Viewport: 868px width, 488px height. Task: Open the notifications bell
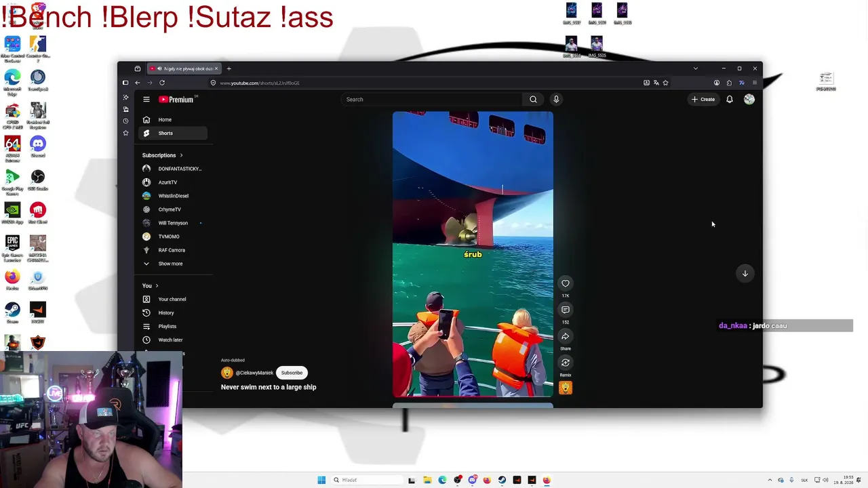[730, 100]
